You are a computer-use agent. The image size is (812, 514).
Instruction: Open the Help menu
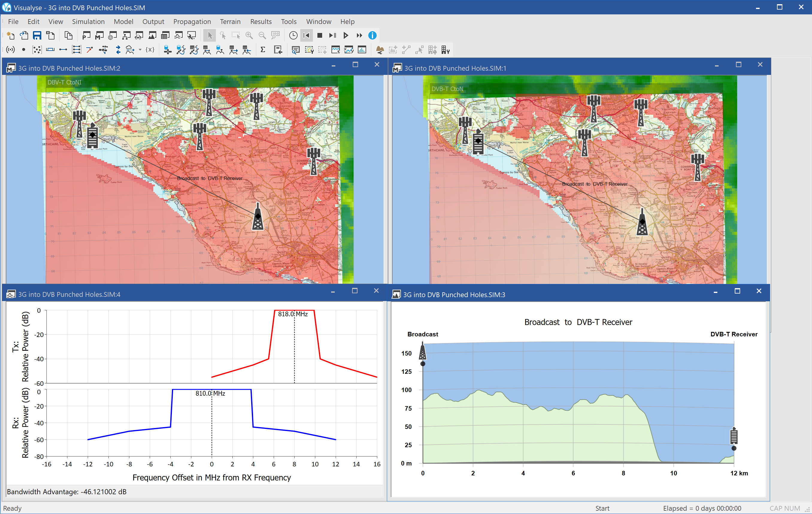tap(347, 22)
